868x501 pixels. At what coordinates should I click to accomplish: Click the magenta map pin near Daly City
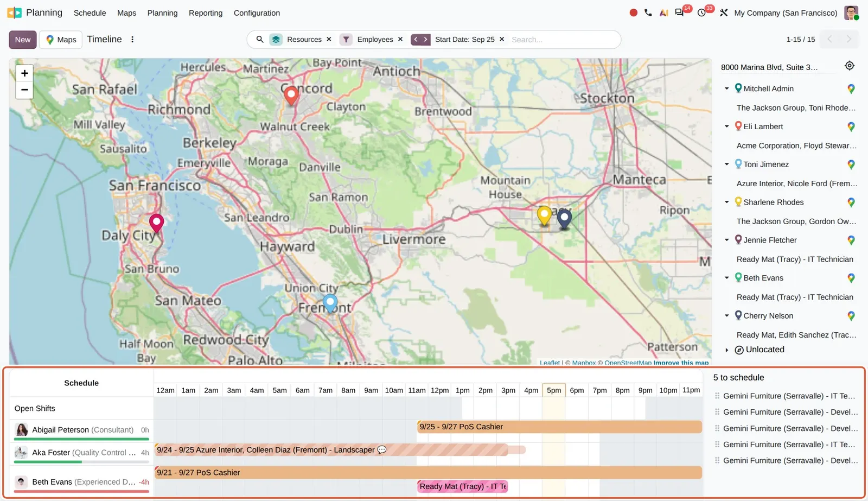pos(157,223)
